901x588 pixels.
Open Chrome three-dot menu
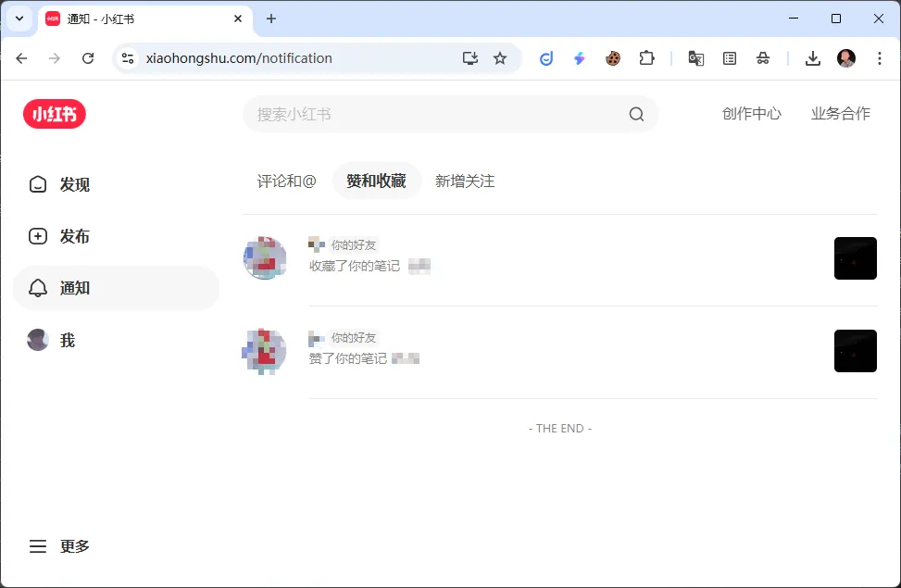[x=879, y=58]
